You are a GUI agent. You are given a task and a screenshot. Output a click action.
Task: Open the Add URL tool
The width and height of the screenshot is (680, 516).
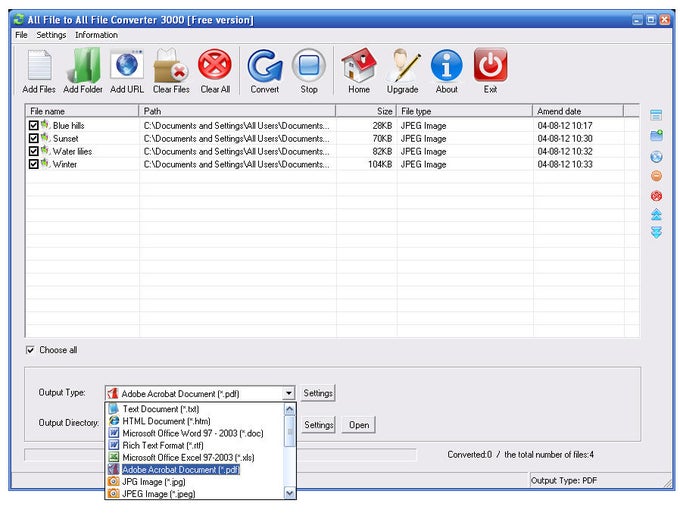[127, 65]
